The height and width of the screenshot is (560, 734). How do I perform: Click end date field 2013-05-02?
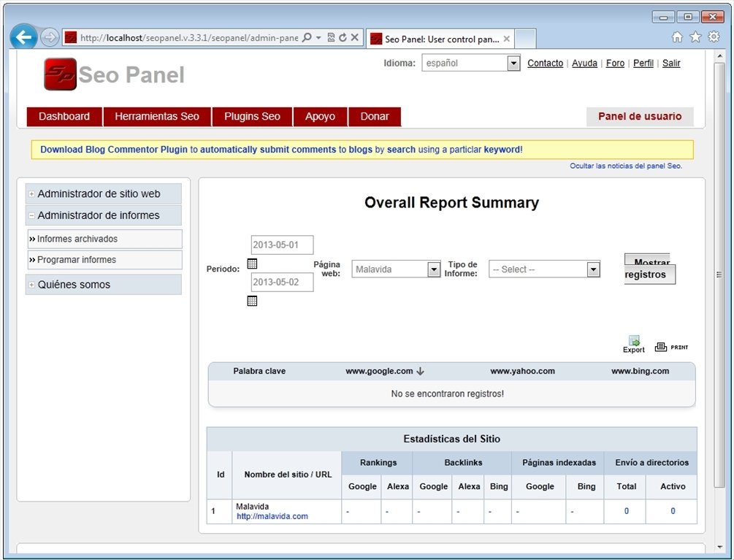282,282
